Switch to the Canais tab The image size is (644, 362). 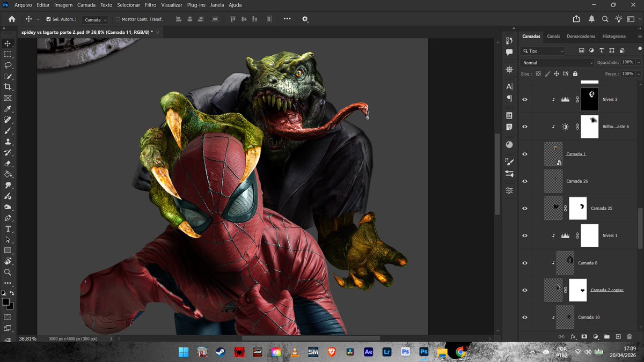(x=553, y=36)
